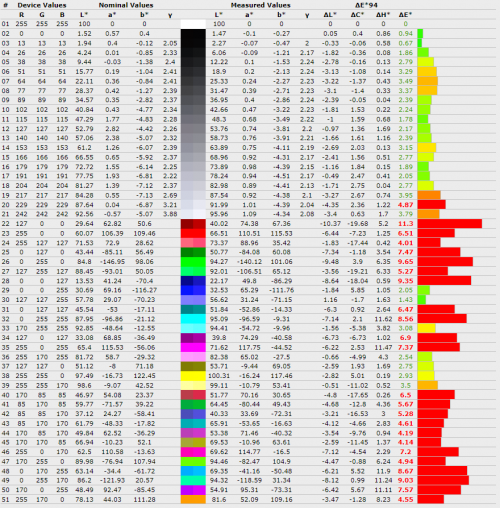Select row number 30 in the table
Viewport: 500px width, 508px height.
point(5,300)
